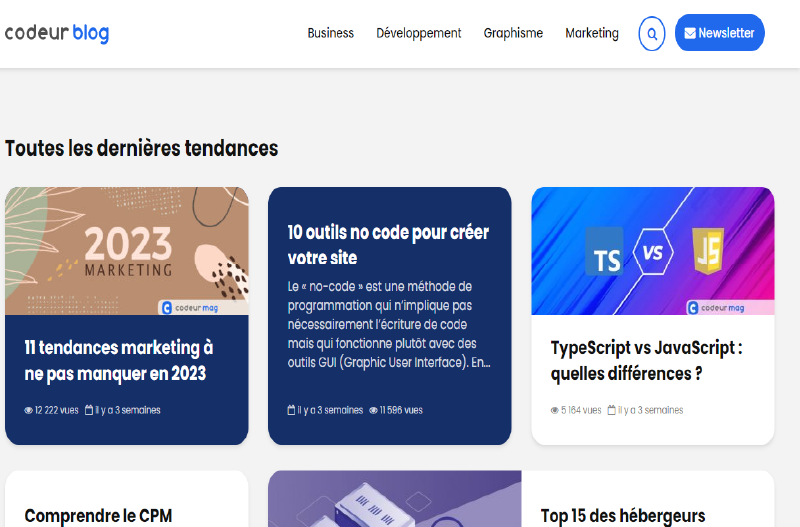The image size is (800, 527).
Task: Open article TypeScript vs JavaScript quelles différences
Action: 646,361
